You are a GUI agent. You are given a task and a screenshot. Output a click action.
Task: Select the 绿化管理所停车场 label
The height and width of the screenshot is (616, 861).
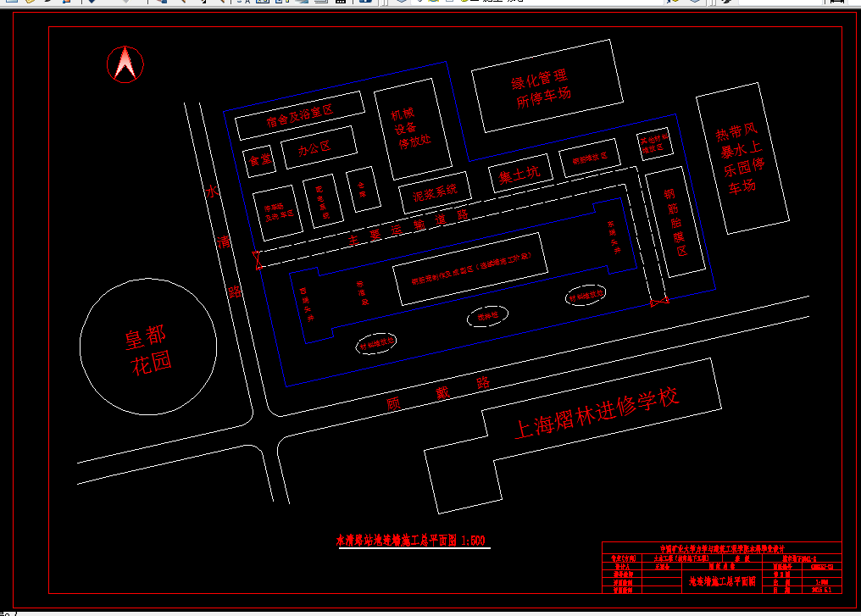click(542, 89)
